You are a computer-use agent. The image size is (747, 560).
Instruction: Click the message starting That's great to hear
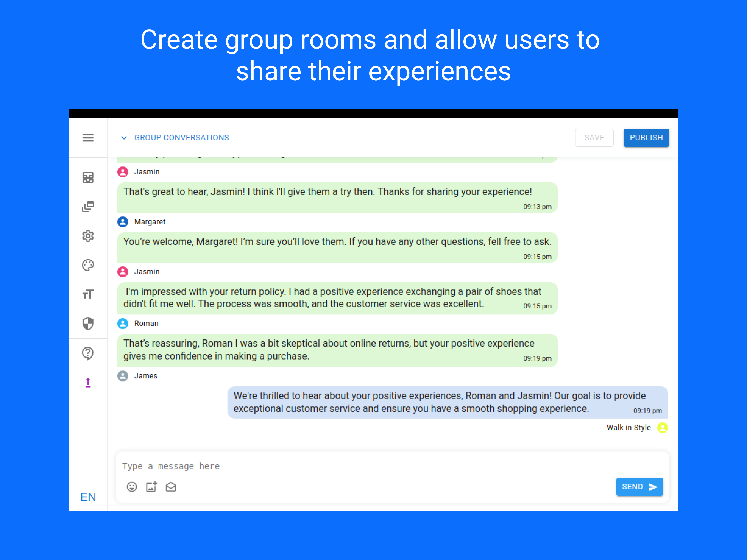point(337,197)
